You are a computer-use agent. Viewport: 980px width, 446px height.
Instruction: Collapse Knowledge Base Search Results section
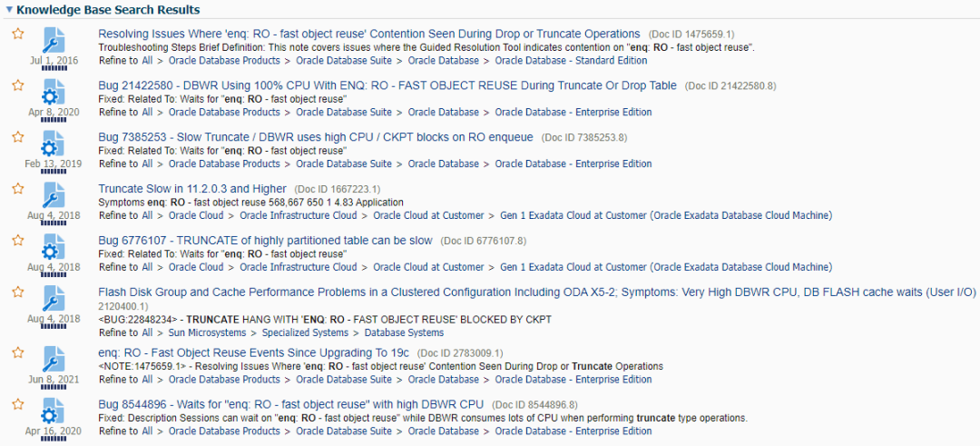tap(7, 9)
